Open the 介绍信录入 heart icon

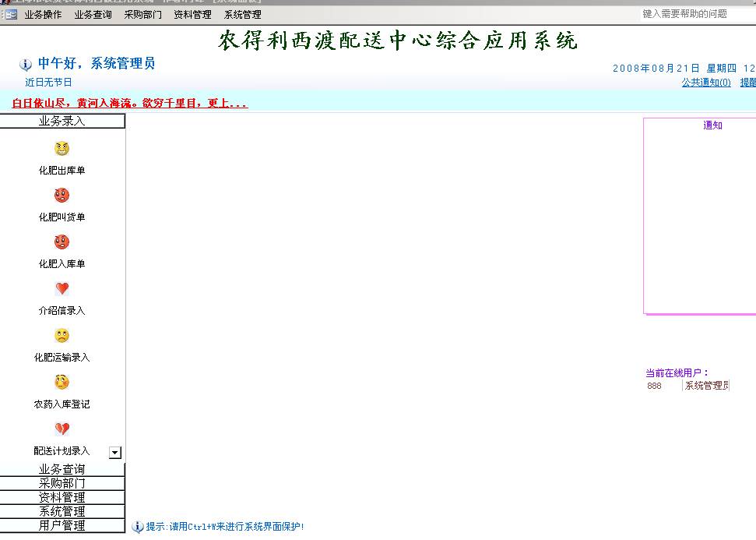(62, 288)
